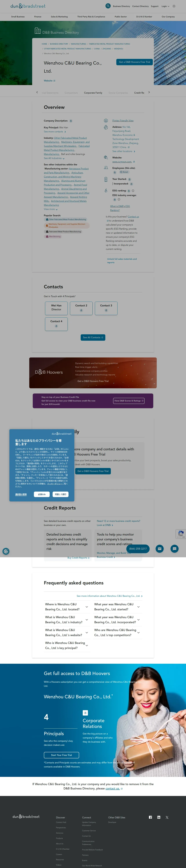The width and height of the screenshot is (186, 868).
Task: Click the ESG ranking info icon
Action: pyautogui.click(x=133, y=191)
